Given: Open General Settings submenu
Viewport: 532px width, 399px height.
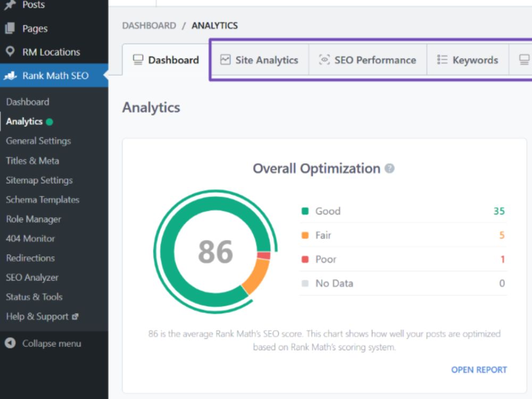Looking at the screenshot, I should point(38,141).
